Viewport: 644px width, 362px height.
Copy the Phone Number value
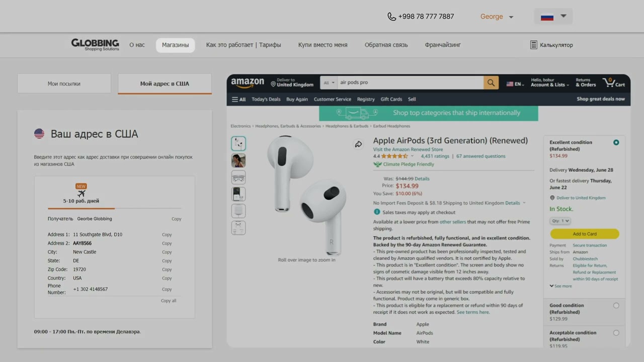167,290
